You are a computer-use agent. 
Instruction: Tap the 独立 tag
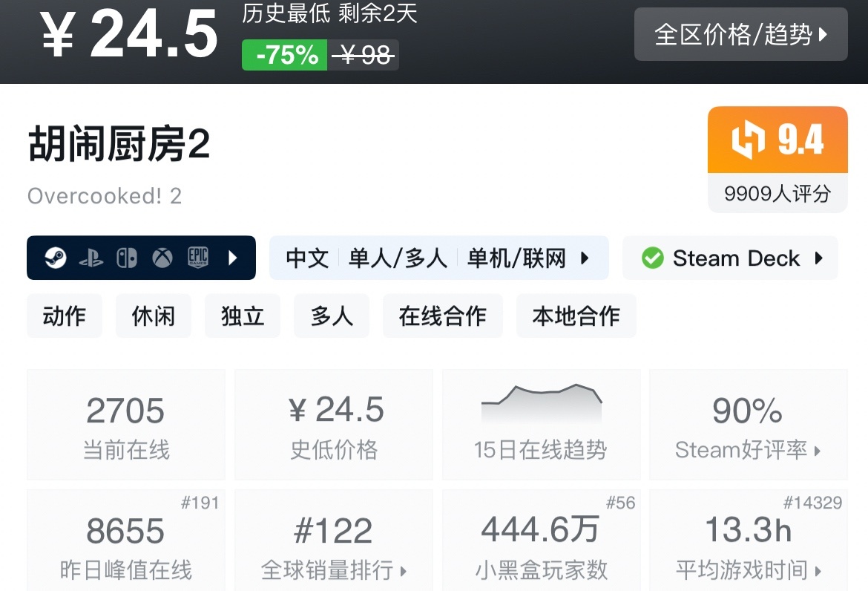click(x=243, y=316)
